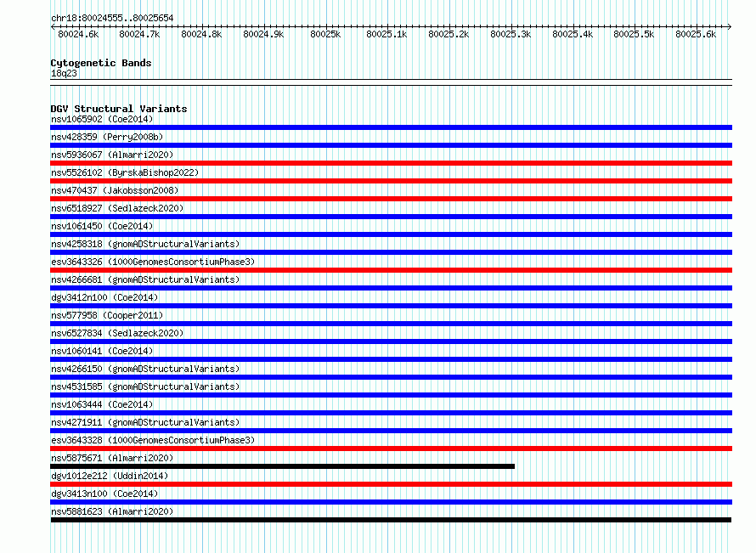Open the nsv5881623 (Almarri2020) label
This screenshot has width=756, height=553.
click(x=112, y=511)
